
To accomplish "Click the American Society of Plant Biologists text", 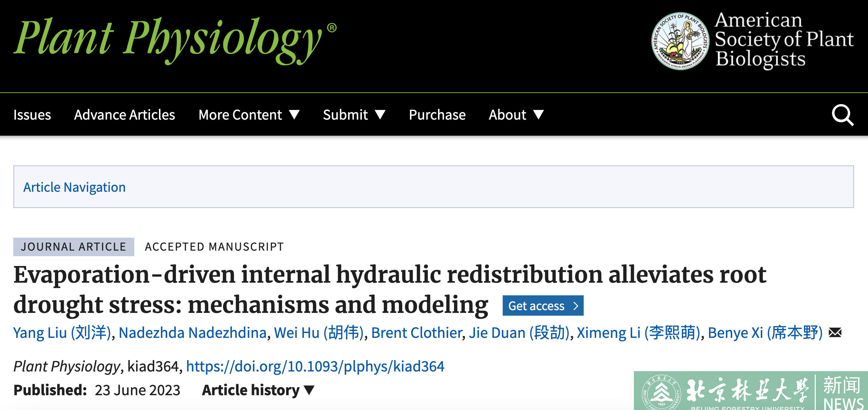I will click(784, 40).
